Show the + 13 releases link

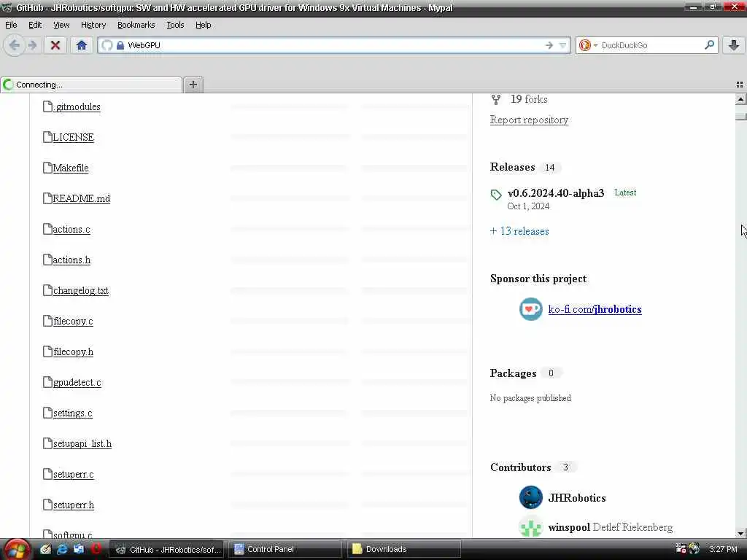click(519, 231)
